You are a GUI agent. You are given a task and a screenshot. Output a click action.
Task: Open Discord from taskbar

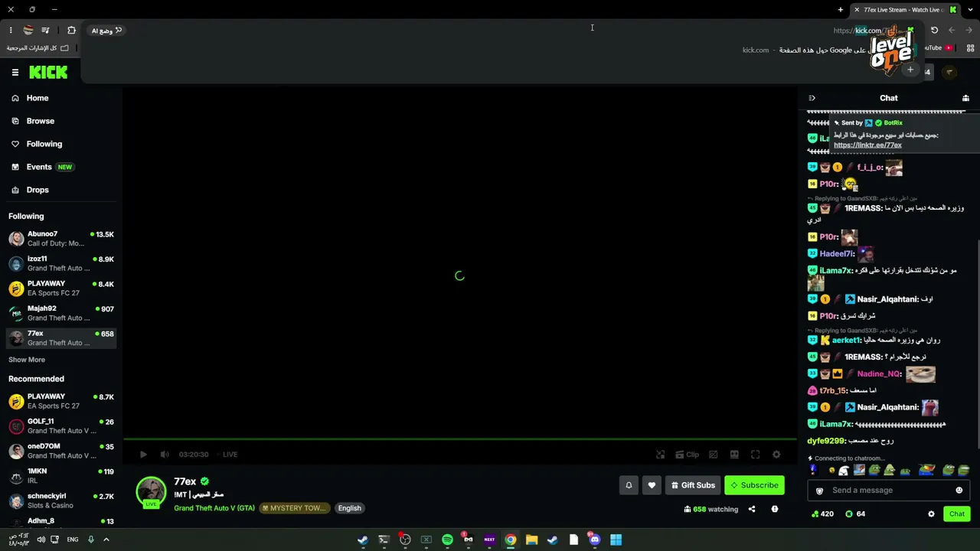[x=595, y=540]
